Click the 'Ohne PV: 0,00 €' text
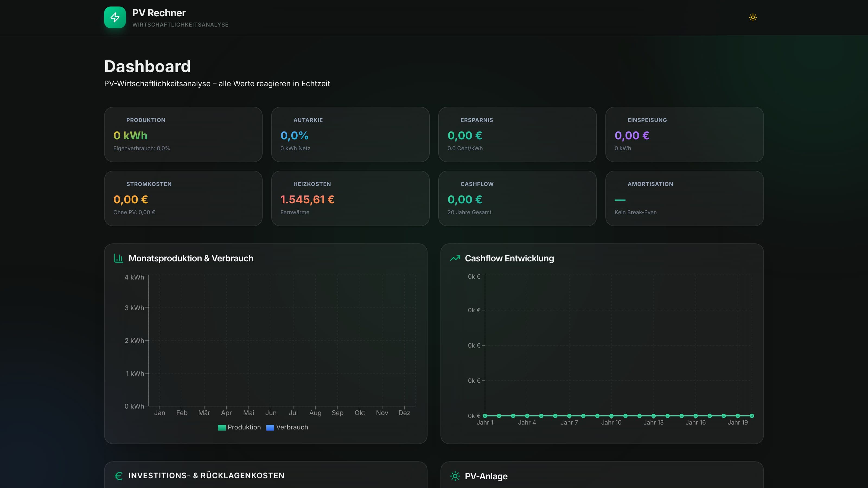Screen dimensions: 868x488 pos(134,212)
